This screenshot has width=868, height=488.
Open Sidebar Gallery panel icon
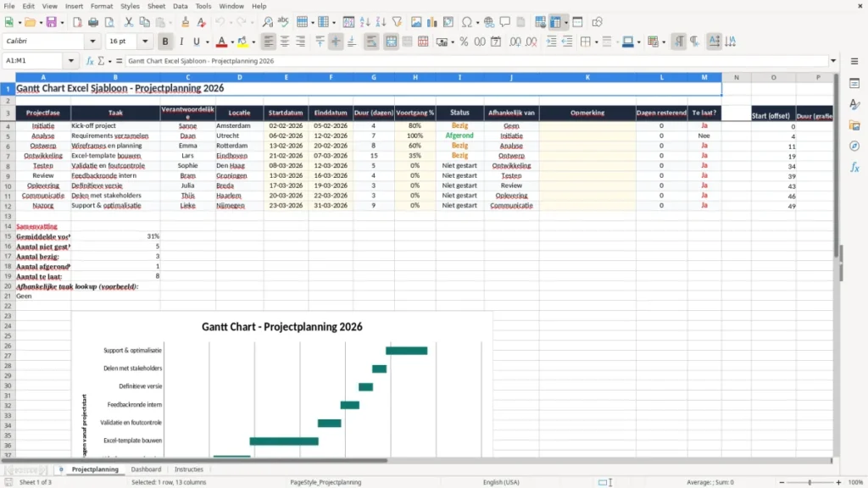click(854, 125)
